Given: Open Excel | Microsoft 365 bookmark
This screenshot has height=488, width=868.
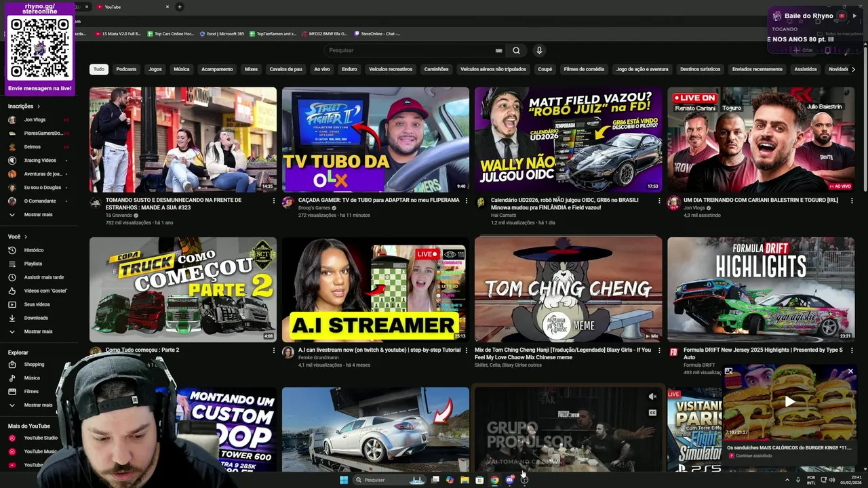Looking at the screenshot, I should [x=222, y=33].
